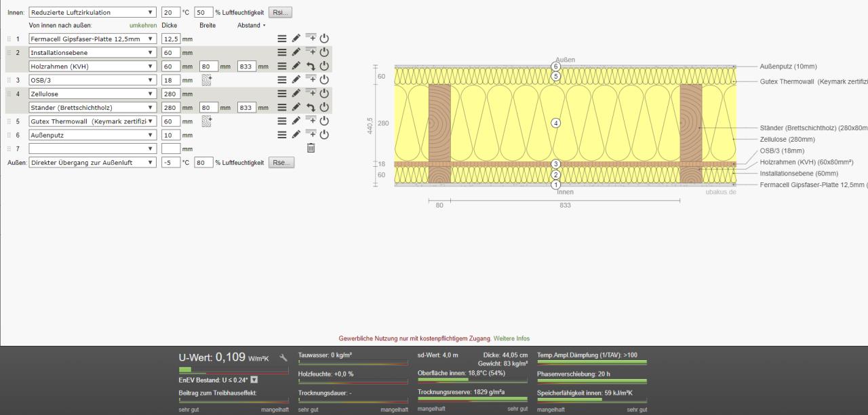Click the empty thickness field of layer 7
This screenshot has height=415, width=868.
[x=171, y=148]
